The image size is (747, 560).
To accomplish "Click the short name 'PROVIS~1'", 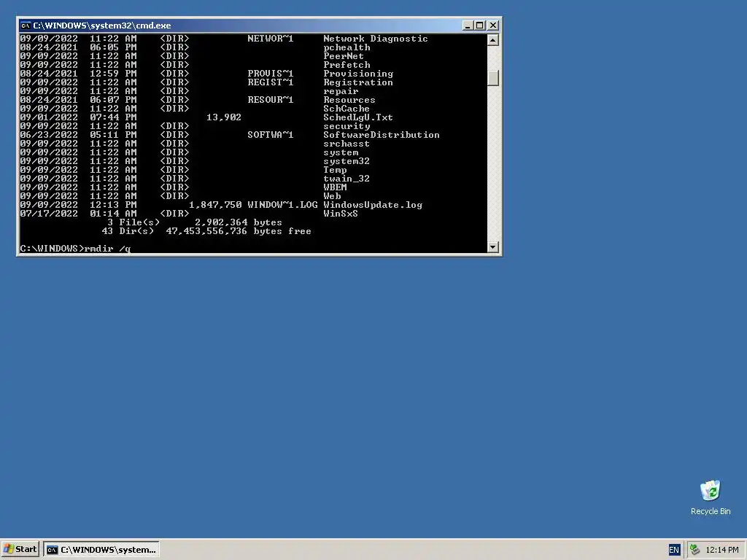I will tap(270, 74).
